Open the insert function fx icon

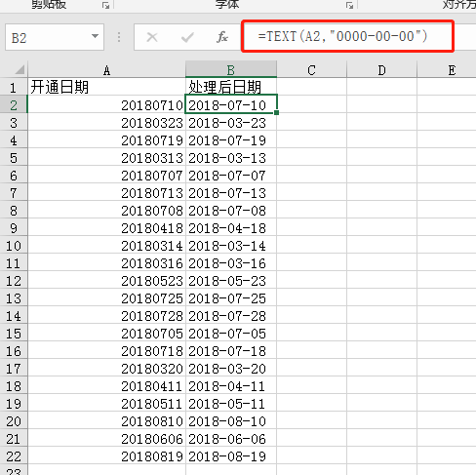222,37
